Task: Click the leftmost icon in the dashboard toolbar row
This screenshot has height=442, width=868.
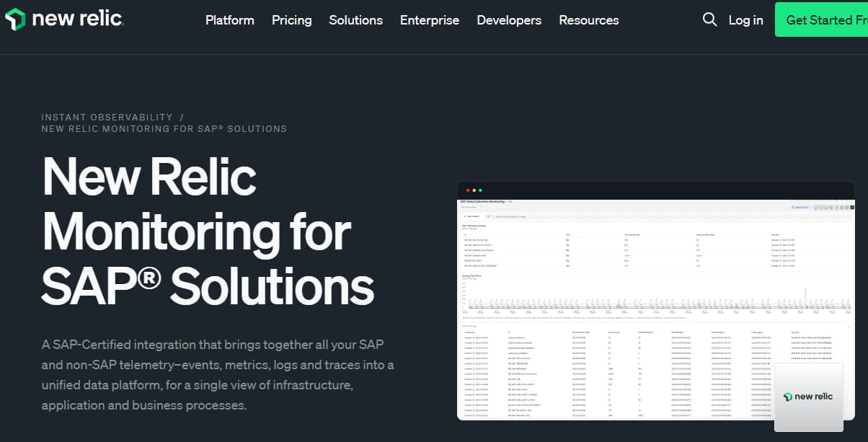Action: click(x=818, y=207)
